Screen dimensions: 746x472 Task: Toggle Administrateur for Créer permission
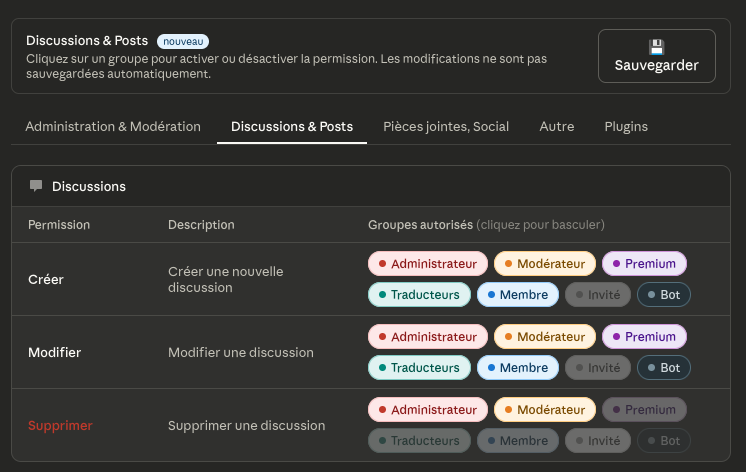[x=427, y=264]
